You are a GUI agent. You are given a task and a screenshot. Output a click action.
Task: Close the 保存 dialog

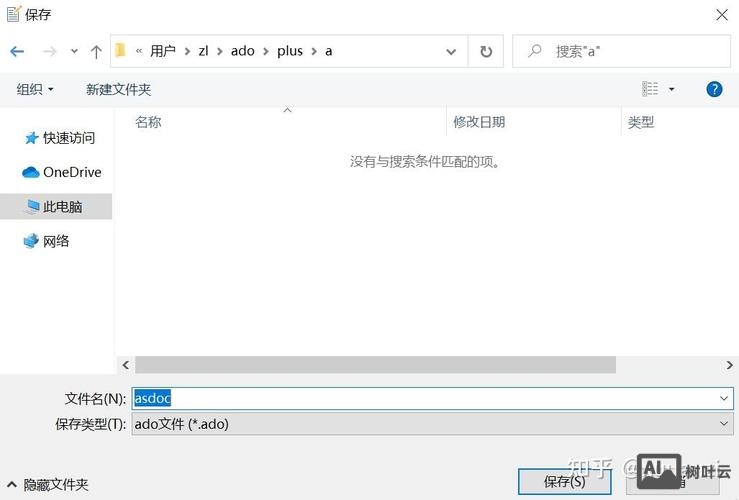click(722, 15)
